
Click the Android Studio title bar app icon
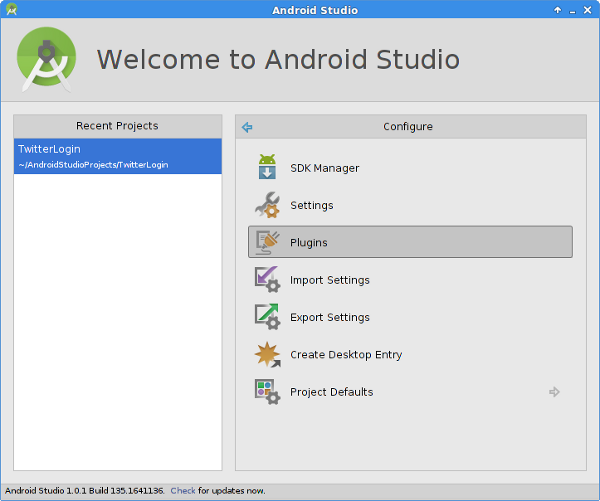tap(11, 9)
